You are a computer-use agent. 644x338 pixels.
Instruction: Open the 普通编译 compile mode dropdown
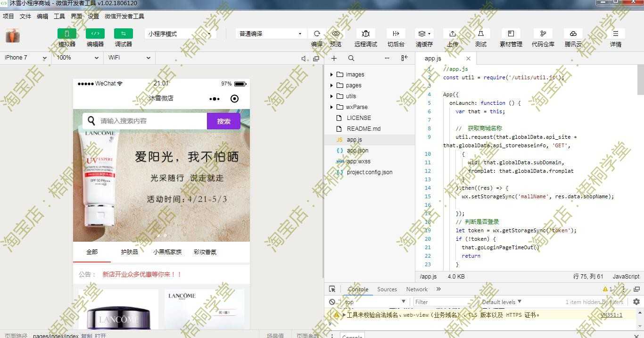pyautogui.click(x=270, y=33)
